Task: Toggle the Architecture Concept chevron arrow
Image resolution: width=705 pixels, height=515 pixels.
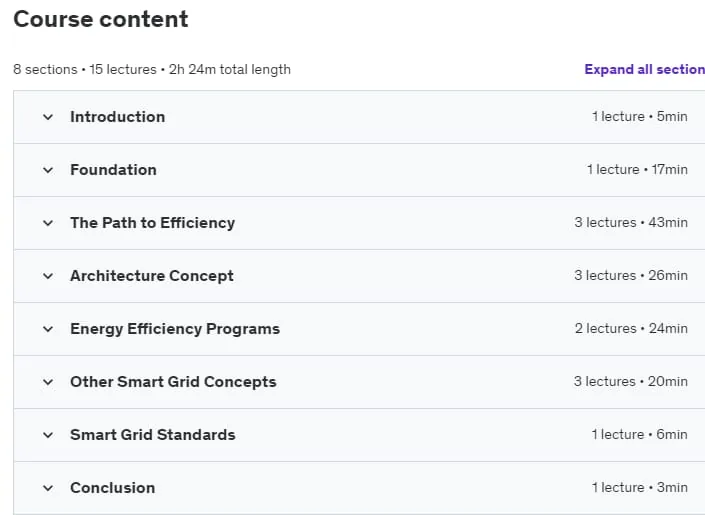Action: coord(48,276)
